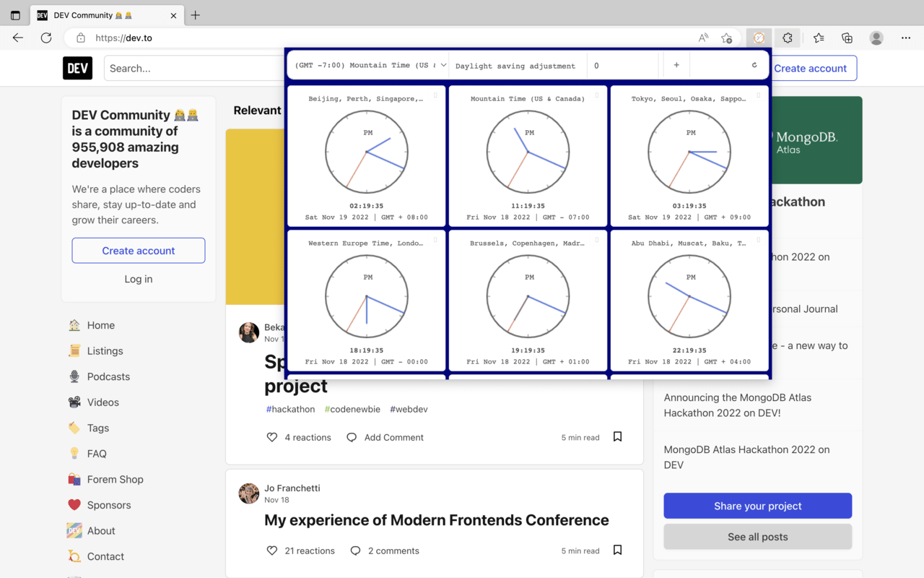The height and width of the screenshot is (578, 924).
Task: Open the Favorites list icon
Action: 819,38
